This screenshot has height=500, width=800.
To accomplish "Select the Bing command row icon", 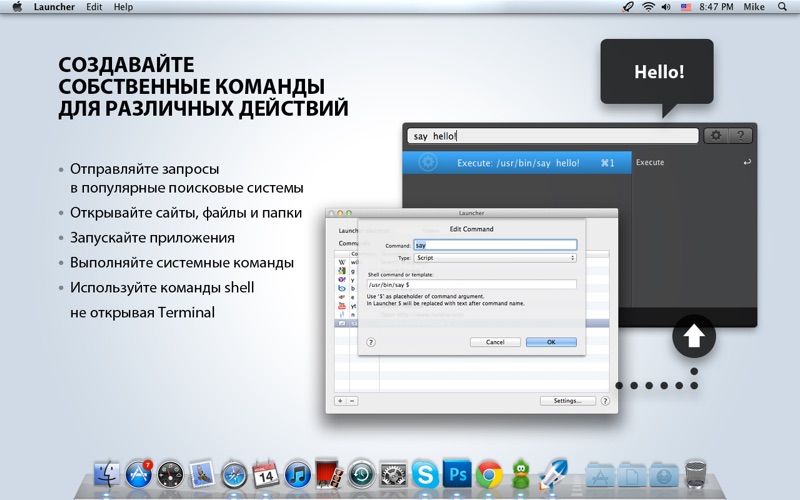I will pyautogui.click(x=342, y=288).
